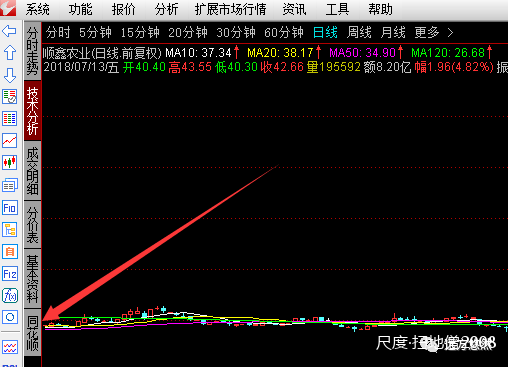Click the 收42.66 close price value

click(282, 67)
